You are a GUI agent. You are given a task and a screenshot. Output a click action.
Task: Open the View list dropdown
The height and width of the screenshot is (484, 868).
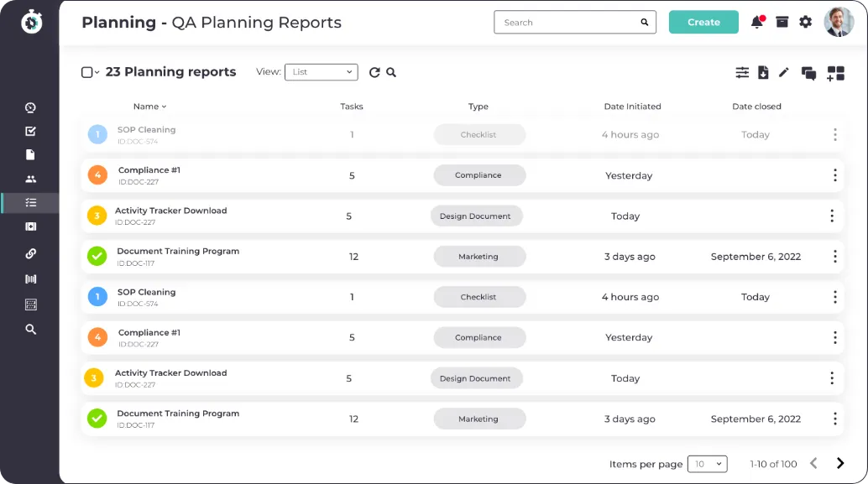(321, 72)
